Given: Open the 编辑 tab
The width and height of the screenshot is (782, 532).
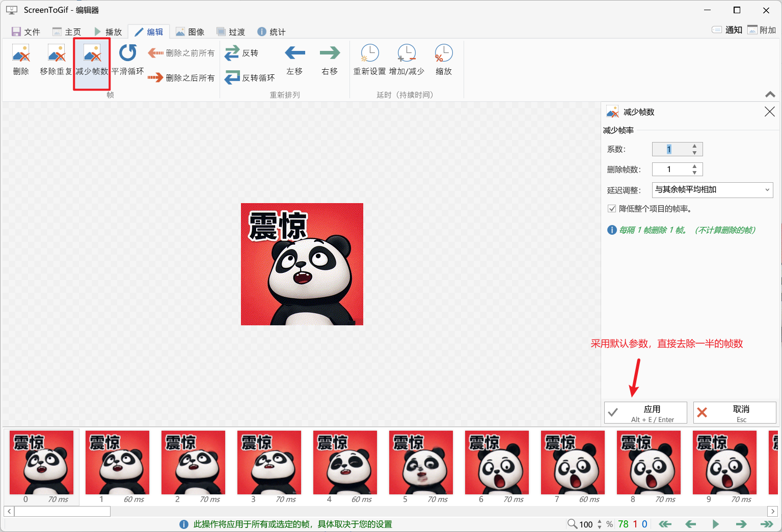Looking at the screenshot, I should (149, 32).
